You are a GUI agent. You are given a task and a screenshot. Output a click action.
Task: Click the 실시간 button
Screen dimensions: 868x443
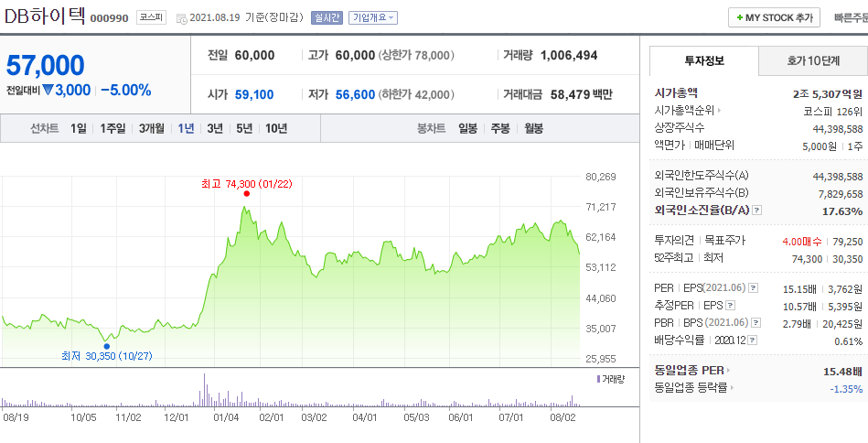coord(327,17)
